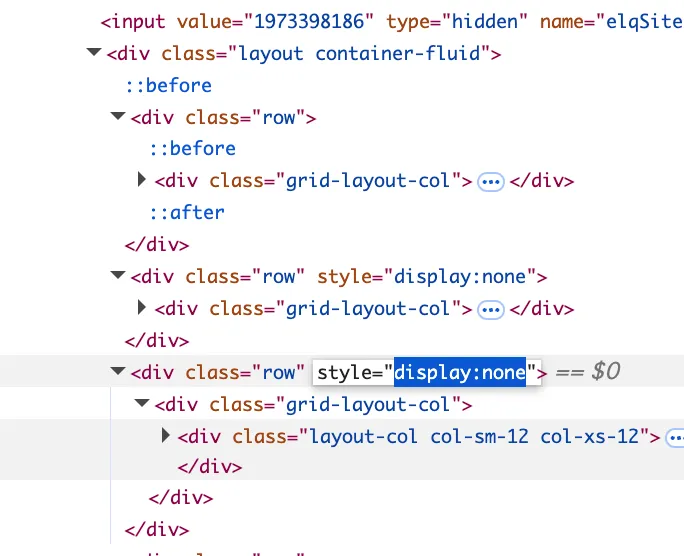Click ellipsis badge in unselected hidden row's grid-layout-col
The height and width of the screenshot is (556, 684).
click(x=491, y=310)
